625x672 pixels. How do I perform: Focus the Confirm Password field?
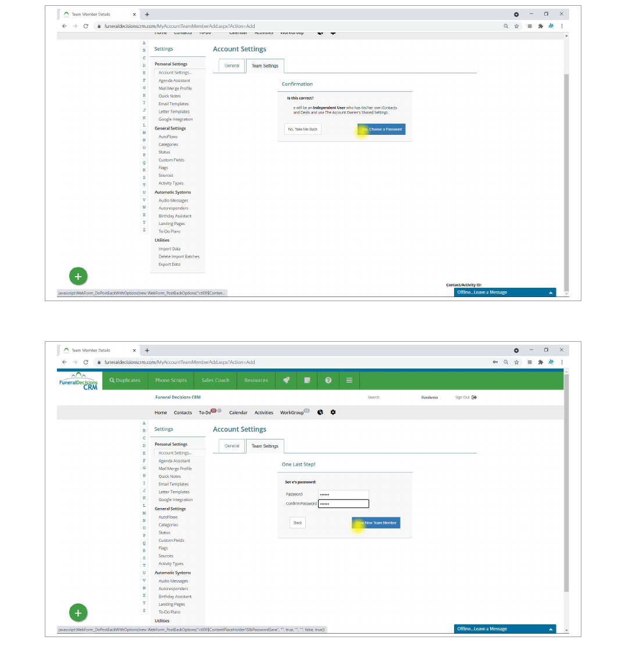click(x=343, y=504)
